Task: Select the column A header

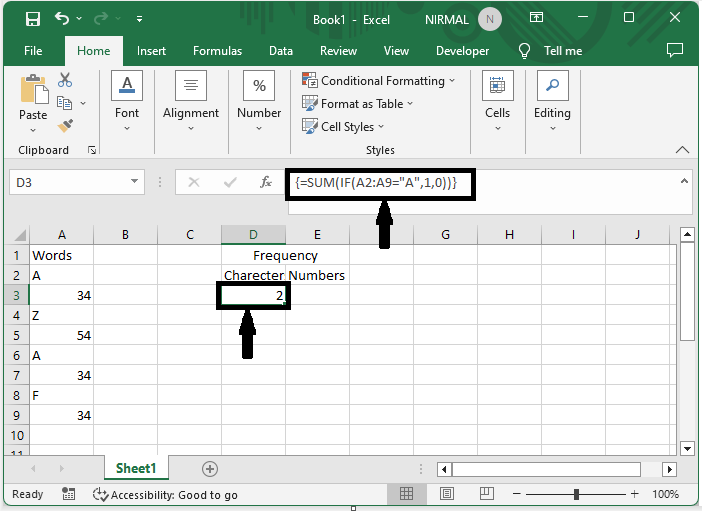Action: 62,235
